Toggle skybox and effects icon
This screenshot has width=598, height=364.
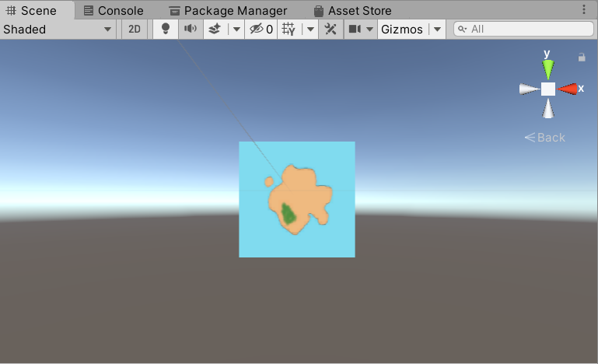point(215,30)
